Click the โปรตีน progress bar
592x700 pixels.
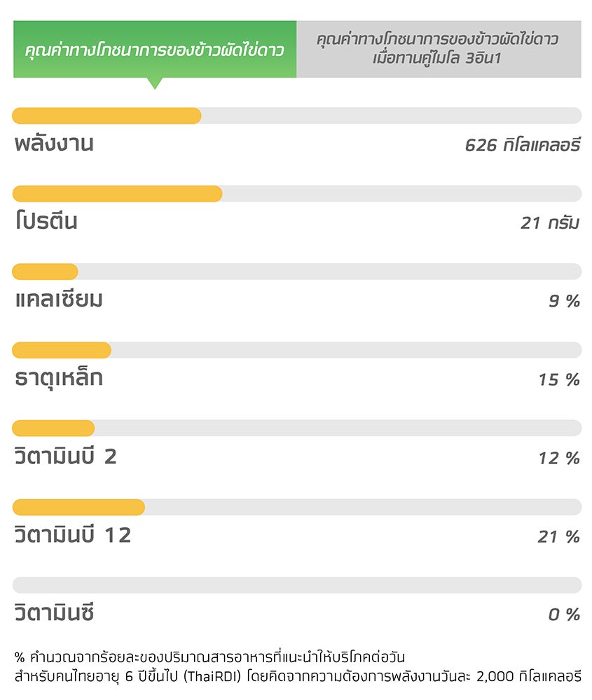point(296,194)
